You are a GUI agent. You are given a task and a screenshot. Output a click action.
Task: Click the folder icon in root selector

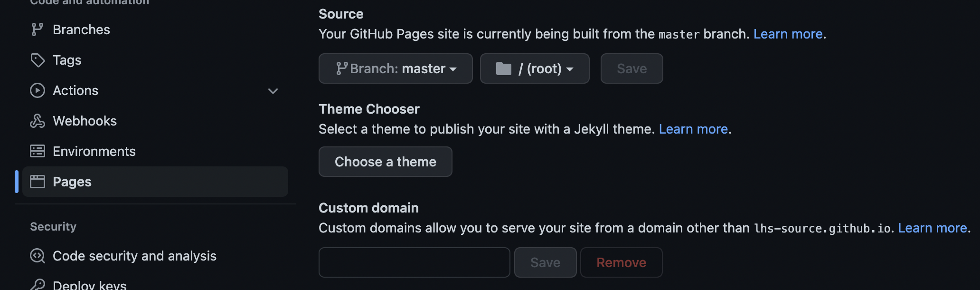click(x=503, y=68)
